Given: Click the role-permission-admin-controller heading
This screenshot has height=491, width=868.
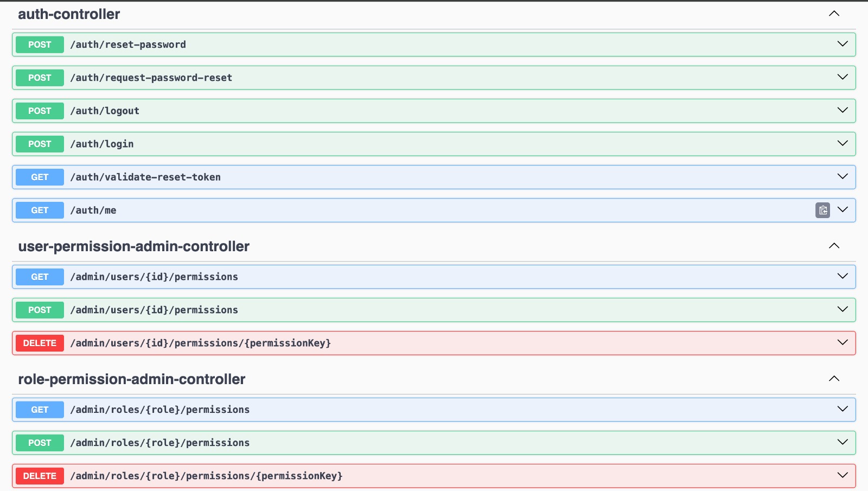Looking at the screenshot, I should pos(132,379).
